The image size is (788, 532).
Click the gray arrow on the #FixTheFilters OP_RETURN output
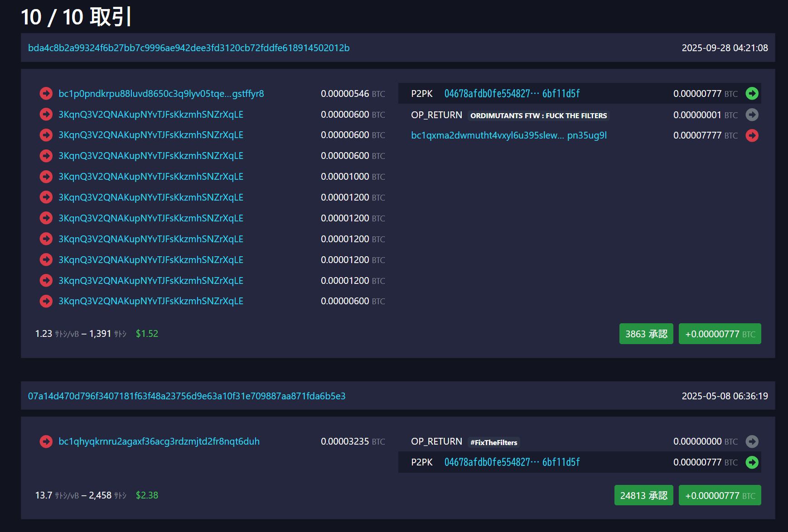click(x=752, y=441)
